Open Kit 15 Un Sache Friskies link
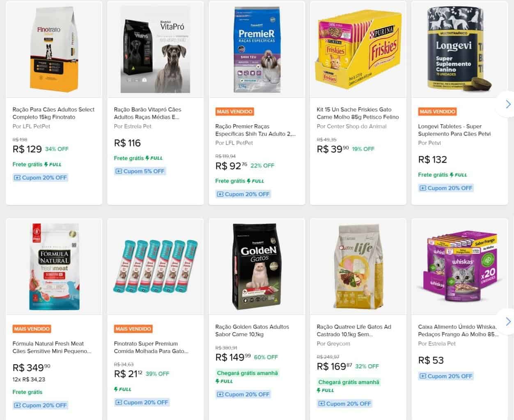Screen dimensions: 514x420 pos(358,113)
